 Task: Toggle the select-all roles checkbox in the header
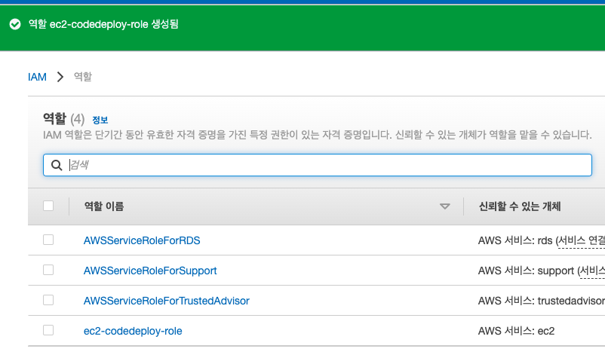[48, 206]
